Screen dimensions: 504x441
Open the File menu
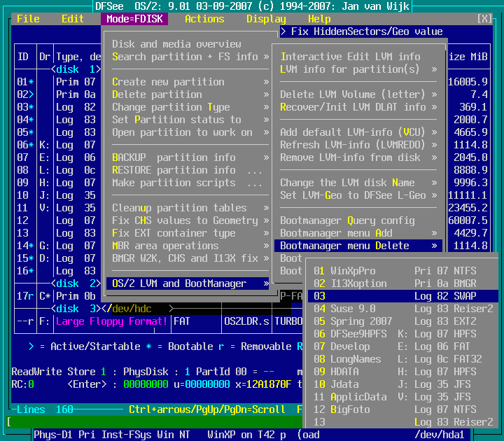tap(28, 19)
